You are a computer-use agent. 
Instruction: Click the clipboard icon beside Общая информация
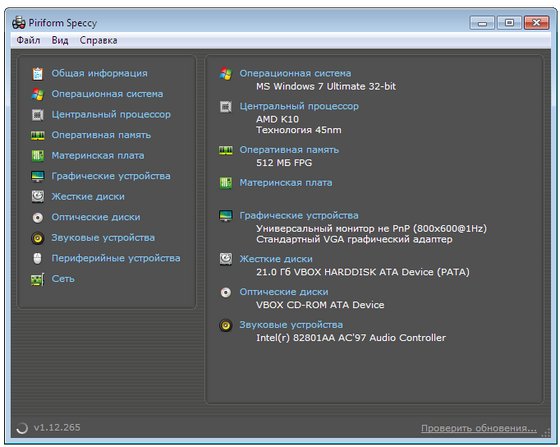click(x=38, y=74)
